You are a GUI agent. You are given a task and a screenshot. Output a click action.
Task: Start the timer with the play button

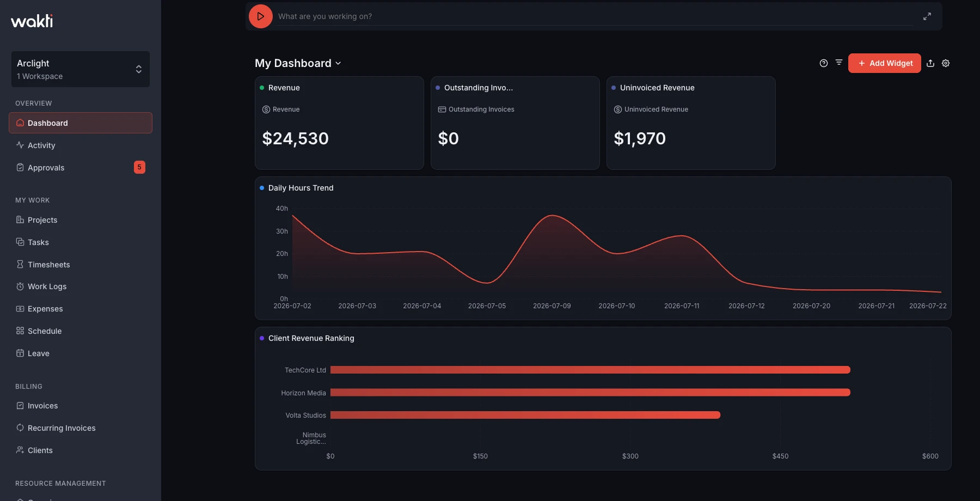tap(261, 16)
